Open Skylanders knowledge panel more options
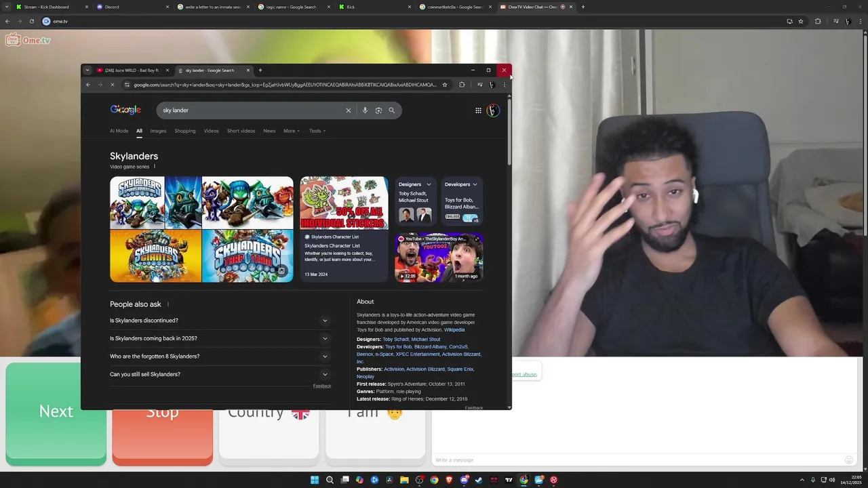This screenshot has width=868, height=488. click(155, 167)
